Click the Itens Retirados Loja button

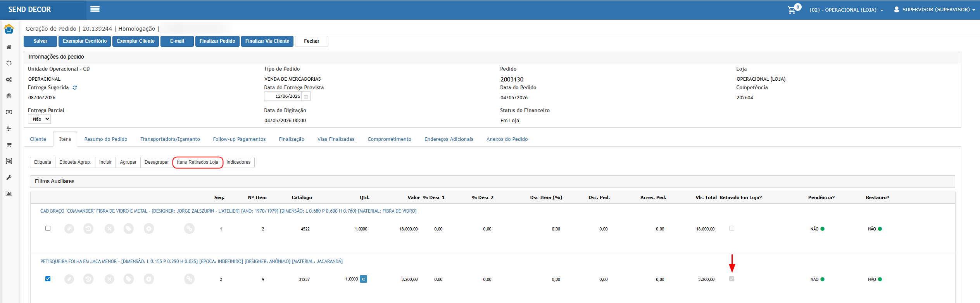coord(198,162)
